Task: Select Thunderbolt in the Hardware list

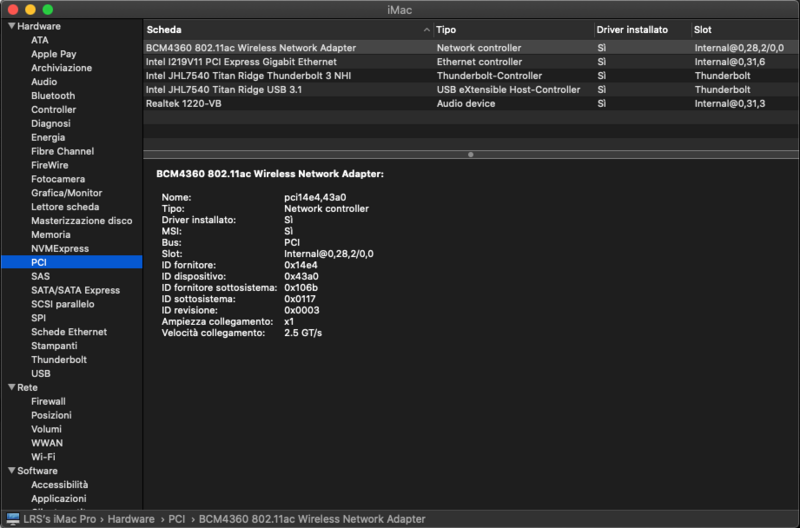Action: coord(58,360)
